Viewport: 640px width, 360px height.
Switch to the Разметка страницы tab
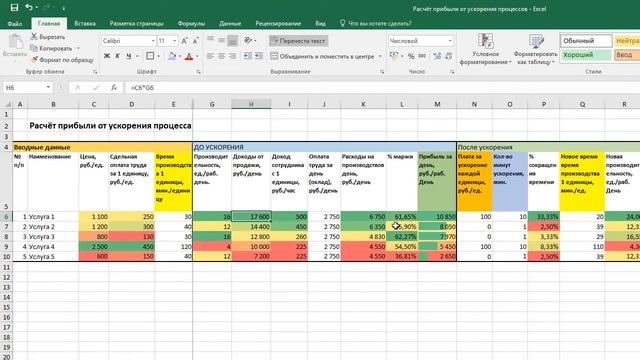pos(136,24)
